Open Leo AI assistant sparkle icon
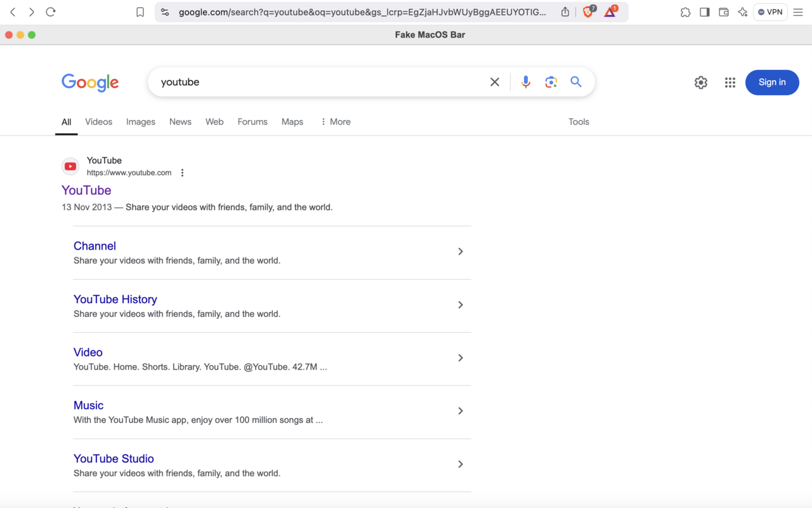Screen dimensions: 812x508 point(742,12)
